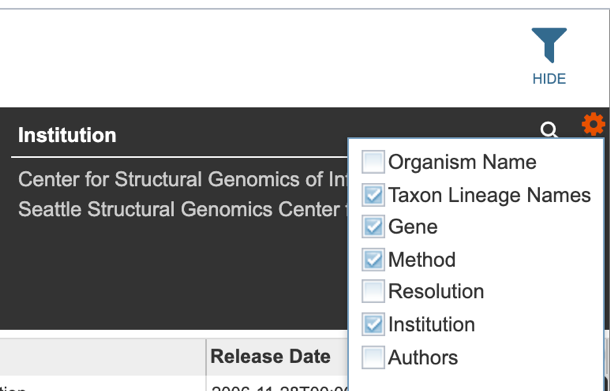Uncheck the Gene checkbox

click(373, 227)
